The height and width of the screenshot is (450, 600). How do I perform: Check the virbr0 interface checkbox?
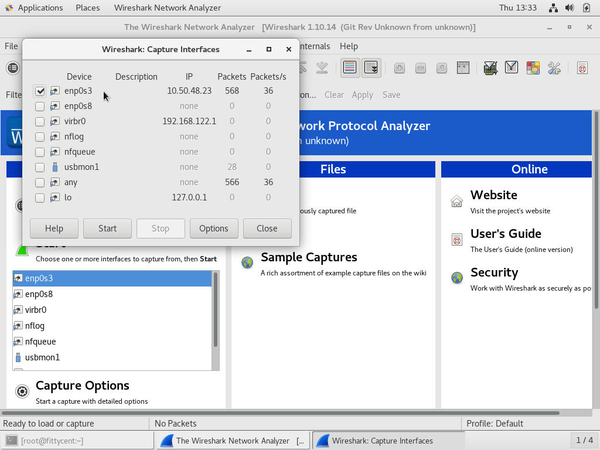[x=40, y=122]
